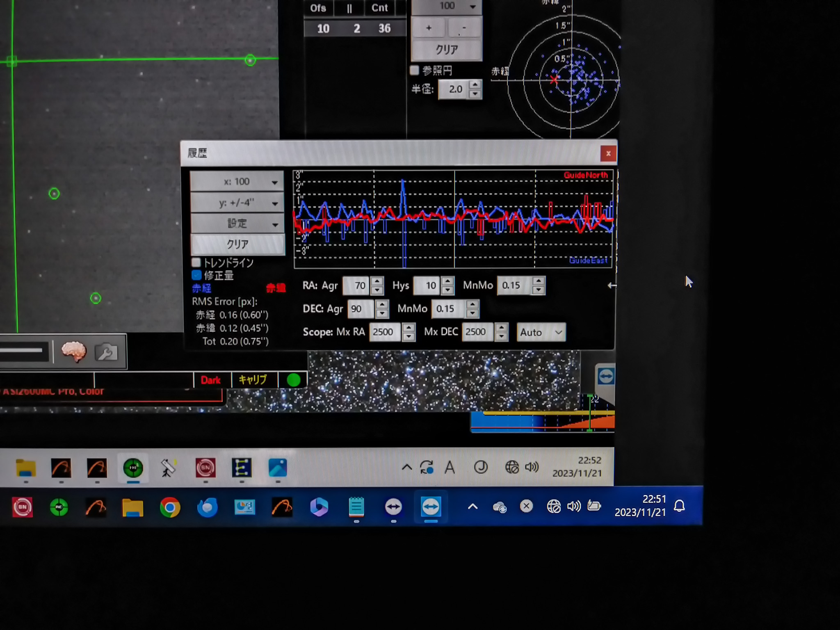Click into the Mx RA 2500 field
Viewport: 840px width, 630px height.
tap(385, 332)
